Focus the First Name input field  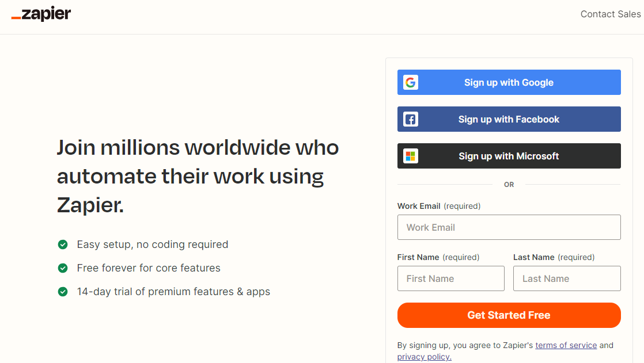tap(450, 278)
